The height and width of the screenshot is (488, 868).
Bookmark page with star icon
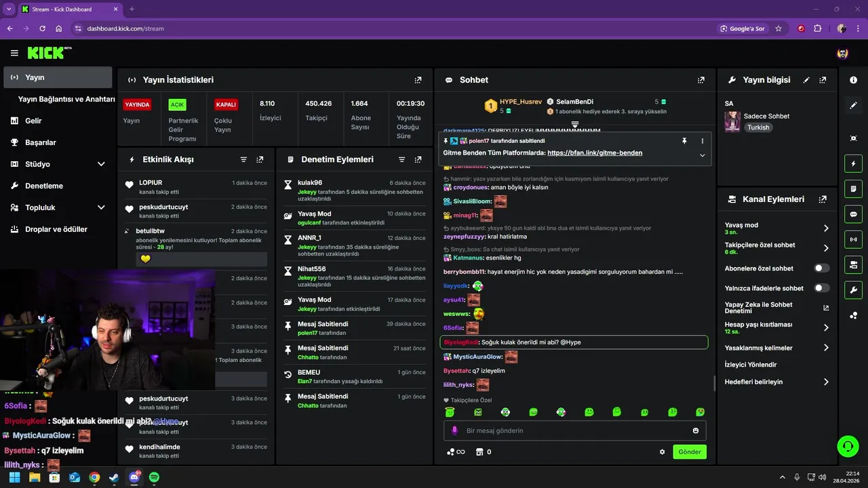pyautogui.click(x=778, y=28)
